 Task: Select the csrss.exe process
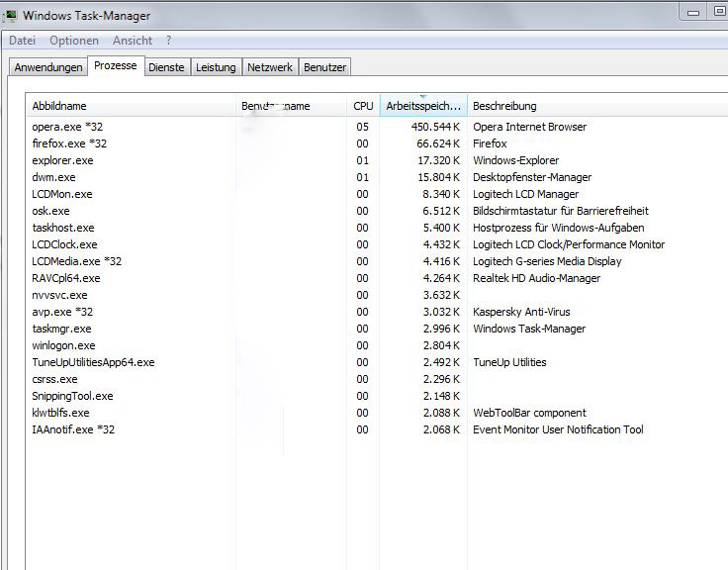point(54,379)
